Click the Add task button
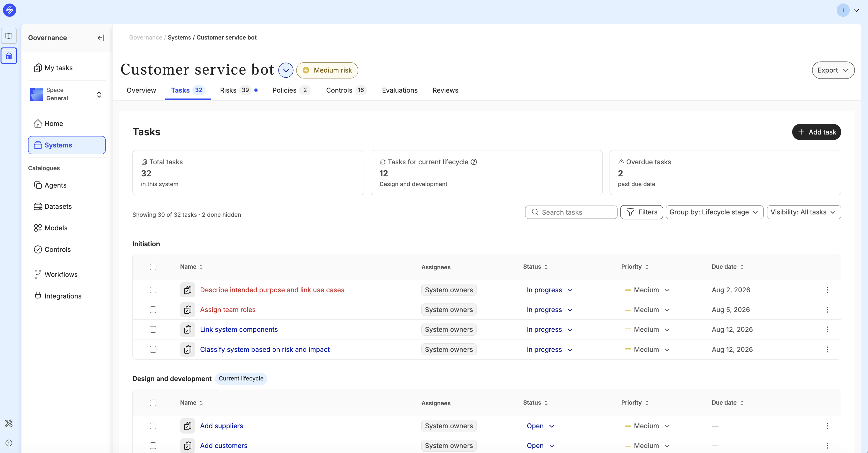Image resolution: width=868 pixels, height=453 pixels. coord(816,132)
